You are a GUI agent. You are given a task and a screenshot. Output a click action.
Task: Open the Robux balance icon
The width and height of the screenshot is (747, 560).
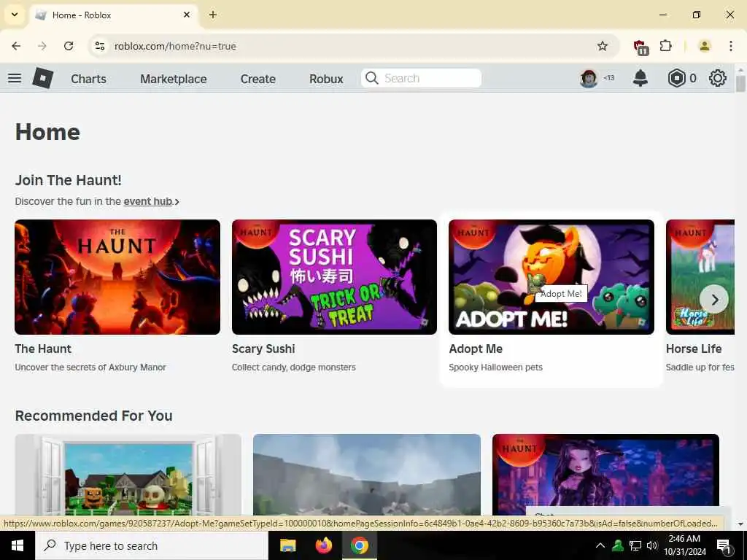[x=676, y=78]
